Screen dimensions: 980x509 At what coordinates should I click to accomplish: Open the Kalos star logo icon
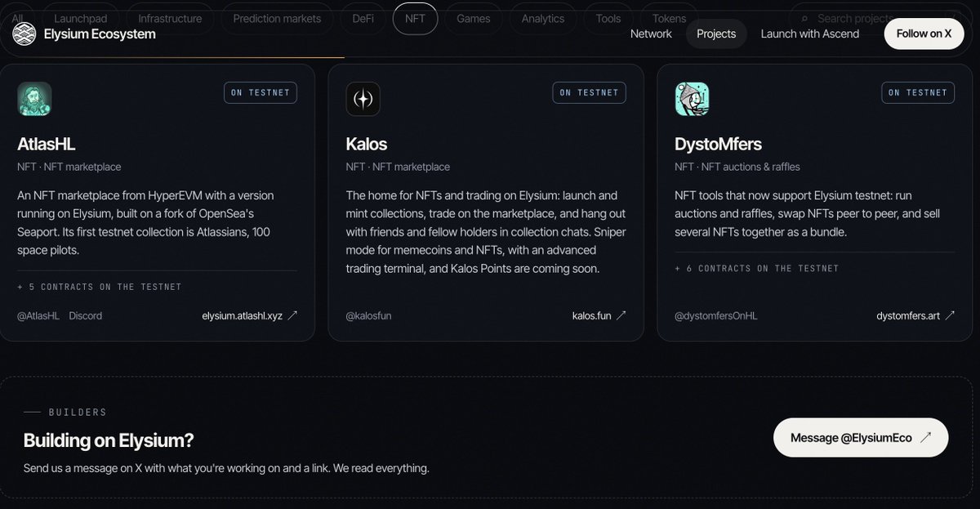(363, 99)
